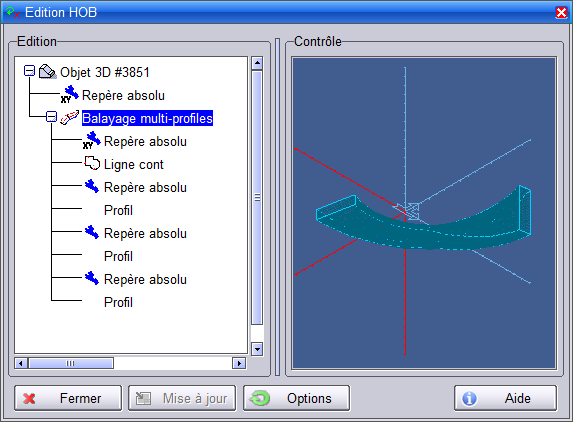
Task: Select the last Profil entry in the tree
Action: coord(118,302)
